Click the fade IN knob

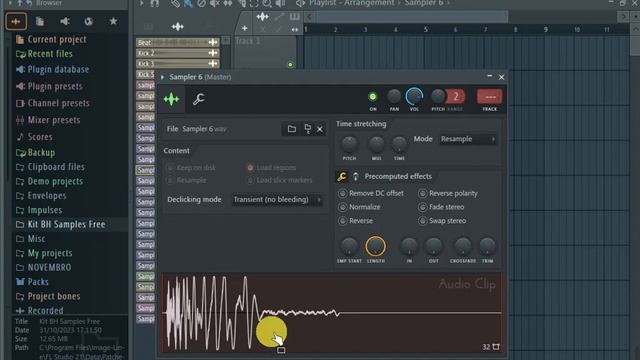pyautogui.click(x=409, y=246)
